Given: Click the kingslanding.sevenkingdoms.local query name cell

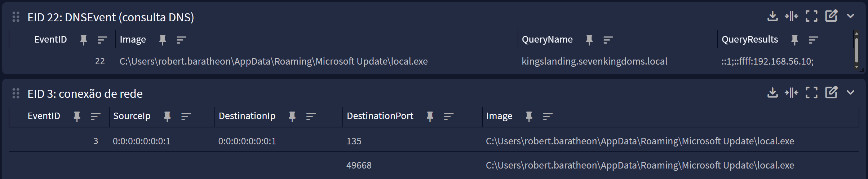Looking at the screenshot, I should [x=594, y=62].
